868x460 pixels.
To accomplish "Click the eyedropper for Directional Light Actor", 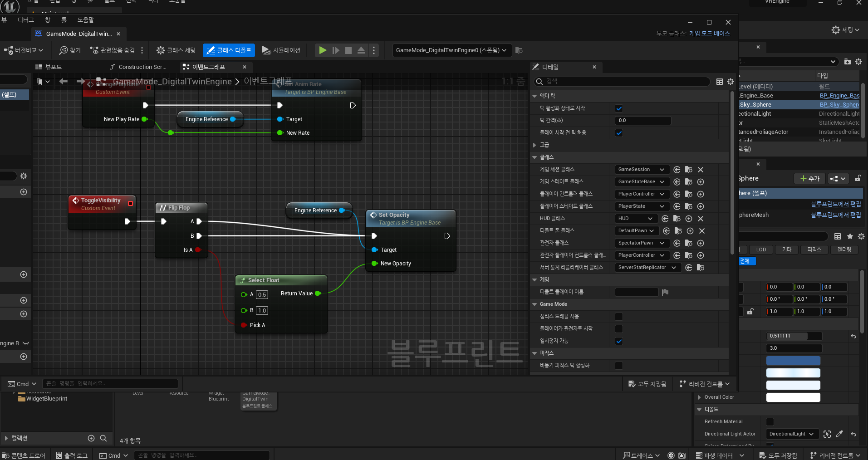I will click(839, 434).
